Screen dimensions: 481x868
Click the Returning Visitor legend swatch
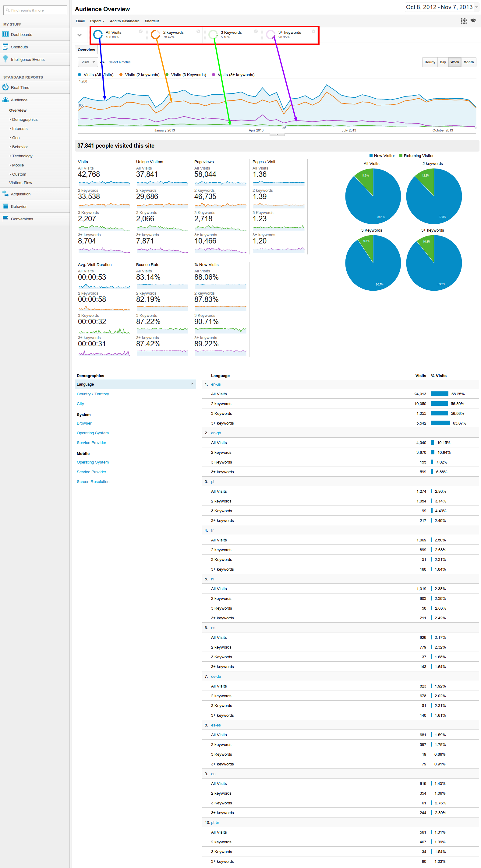click(x=401, y=156)
